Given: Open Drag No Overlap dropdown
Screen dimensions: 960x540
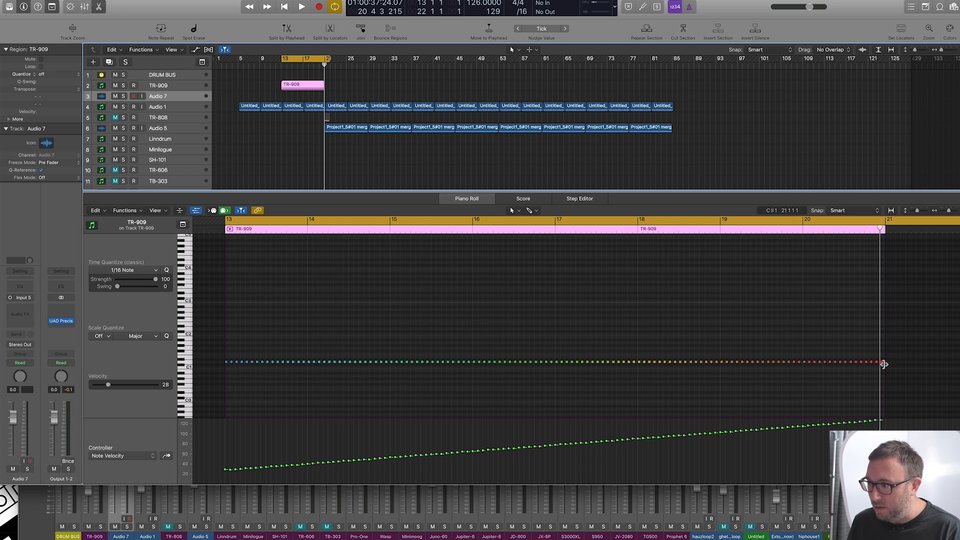Looking at the screenshot, I should pyautogui.click(x=833, y=50).
